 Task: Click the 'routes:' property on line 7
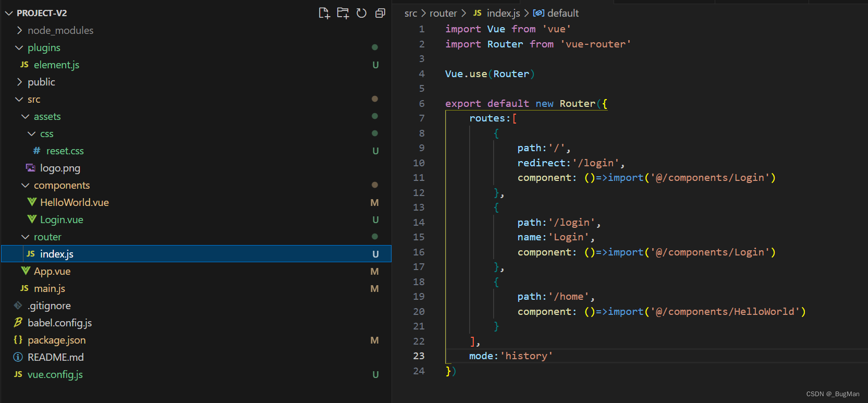(490, 118)
